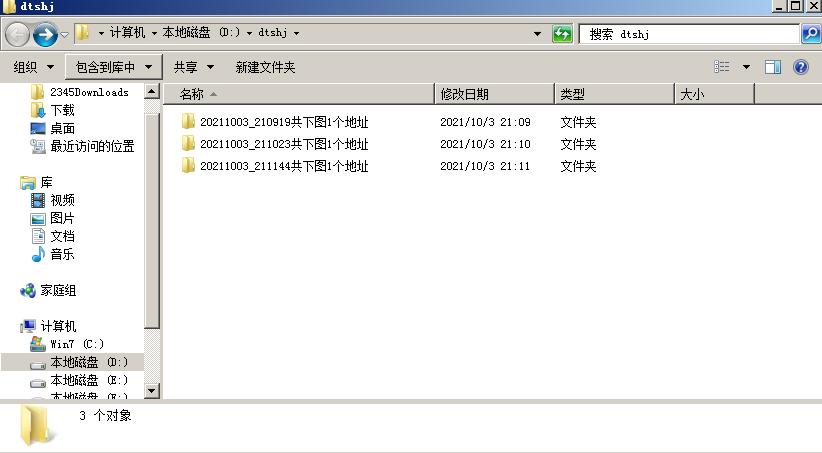Screen dimensions: 822x453
Task: Select folder 20211003_210919共下图1个地址
Action: (x=284, y=122)
